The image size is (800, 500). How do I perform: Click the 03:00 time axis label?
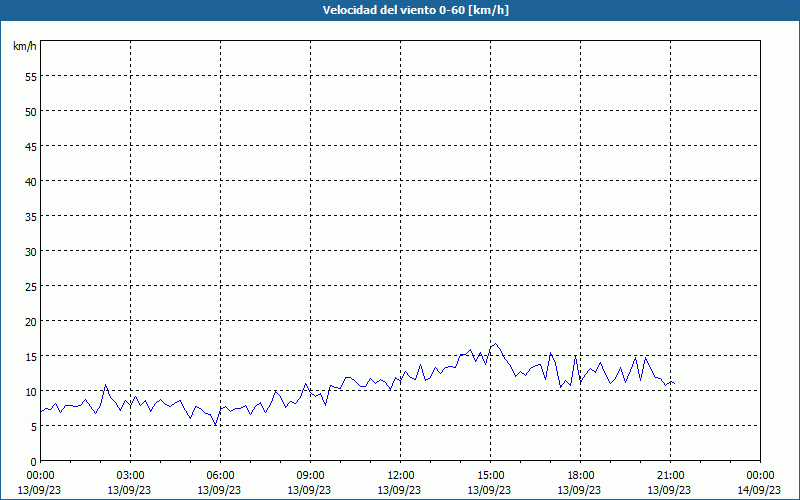click(x=130, y=476)
